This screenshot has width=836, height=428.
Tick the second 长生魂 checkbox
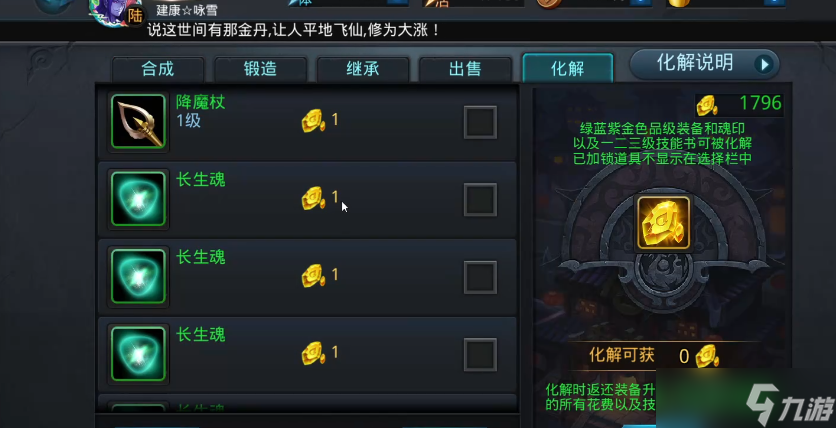(480, 277)
